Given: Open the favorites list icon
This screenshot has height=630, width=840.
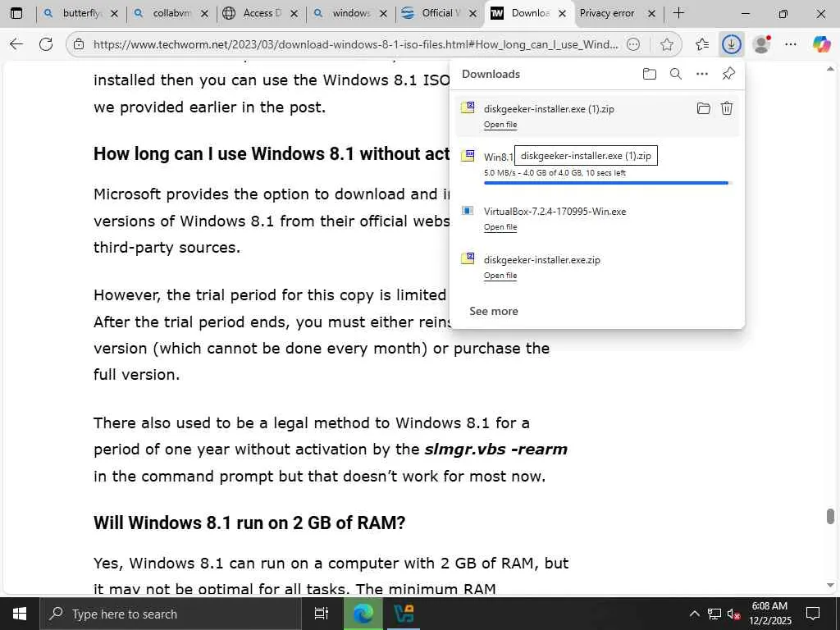Looking at the screenshot, I should pyautogui.click(x=702, y=44).
